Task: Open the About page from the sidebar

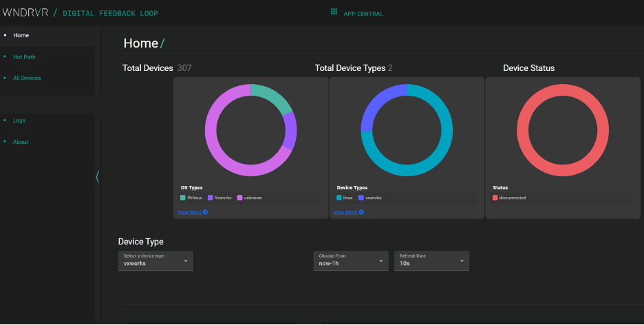Action: [21, 142]
